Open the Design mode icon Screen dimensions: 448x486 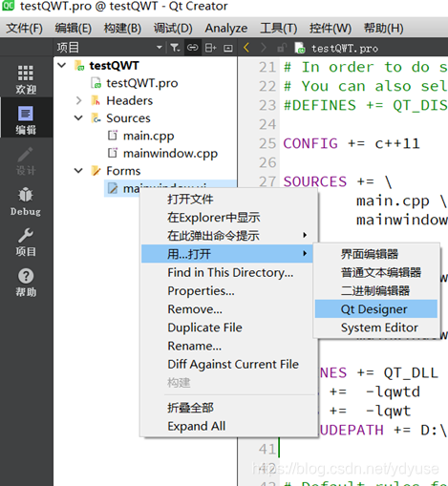26,160
